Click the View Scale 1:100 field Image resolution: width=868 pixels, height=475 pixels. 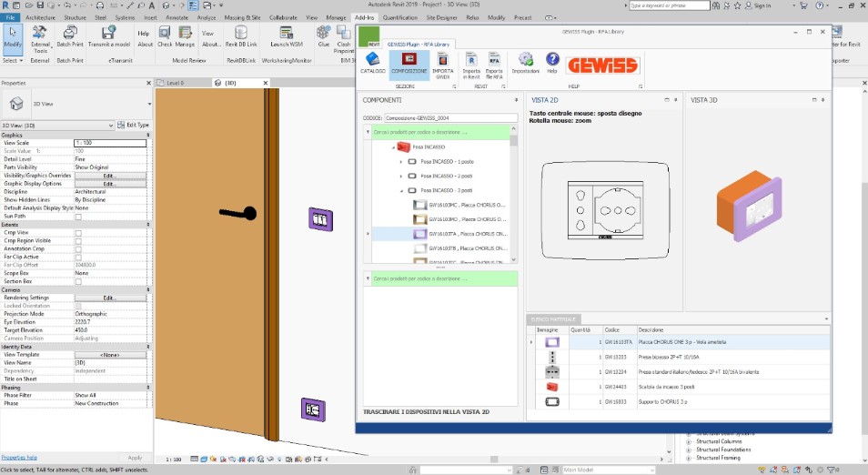110,143
